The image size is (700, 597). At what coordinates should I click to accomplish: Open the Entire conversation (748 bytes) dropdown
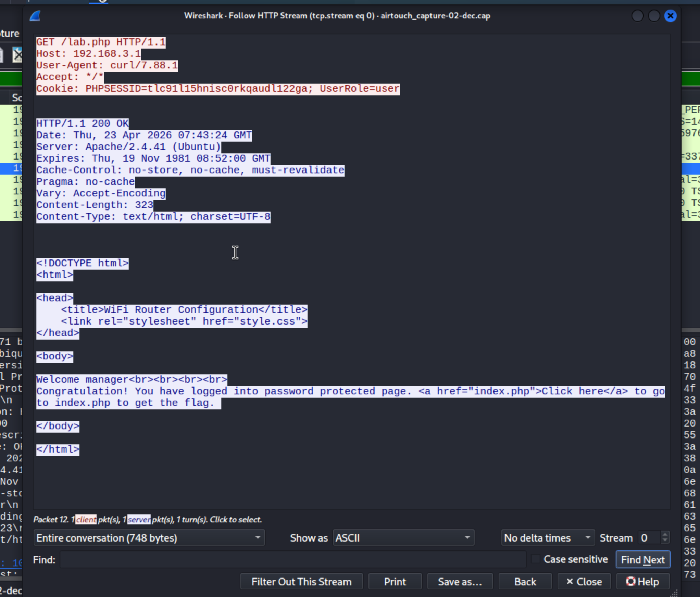(149, 538)
